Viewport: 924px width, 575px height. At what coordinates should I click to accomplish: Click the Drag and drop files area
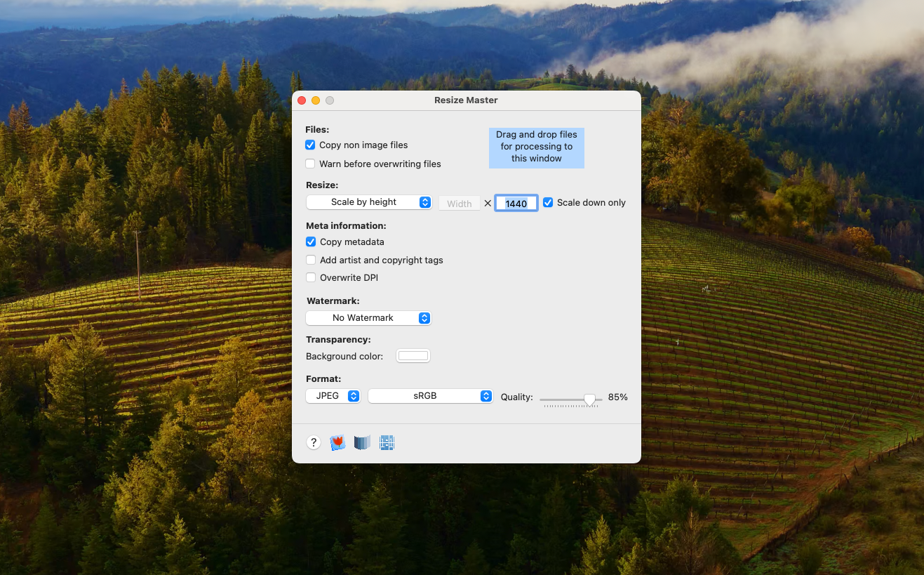(536, 147)
